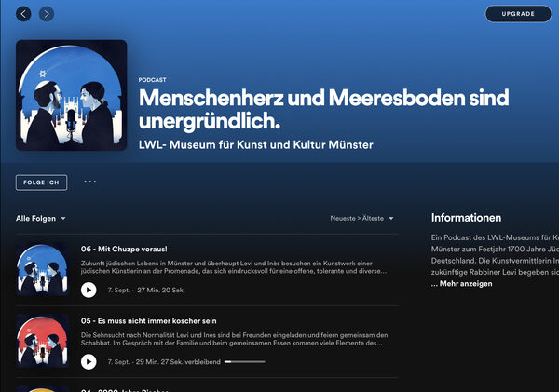Click the 29 Min. 27 Sek. verbleibend text

178,362
